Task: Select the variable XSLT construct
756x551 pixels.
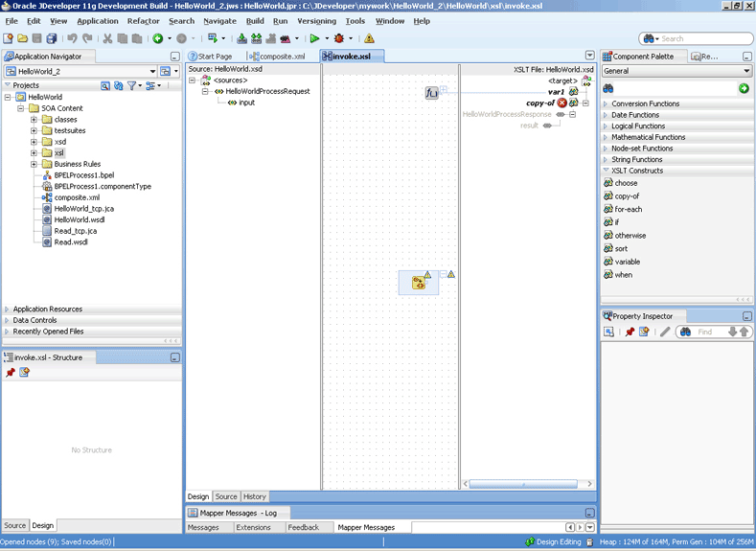Action: pyautogui.click(x=628, y=262)
